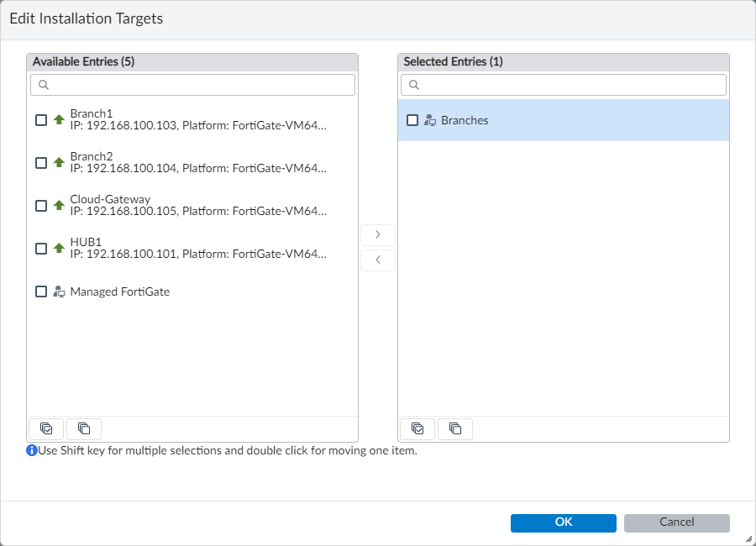Click the blue info icon beside hint
756x546 pixels.
pyautogui.click(x=32, y=450)
